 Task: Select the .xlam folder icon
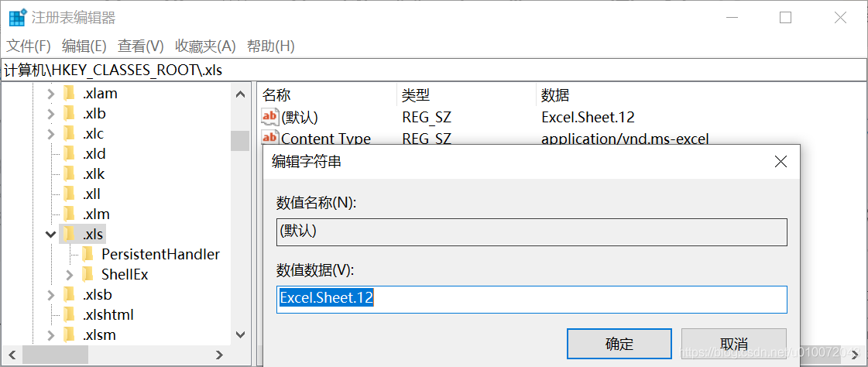point(70,94)
